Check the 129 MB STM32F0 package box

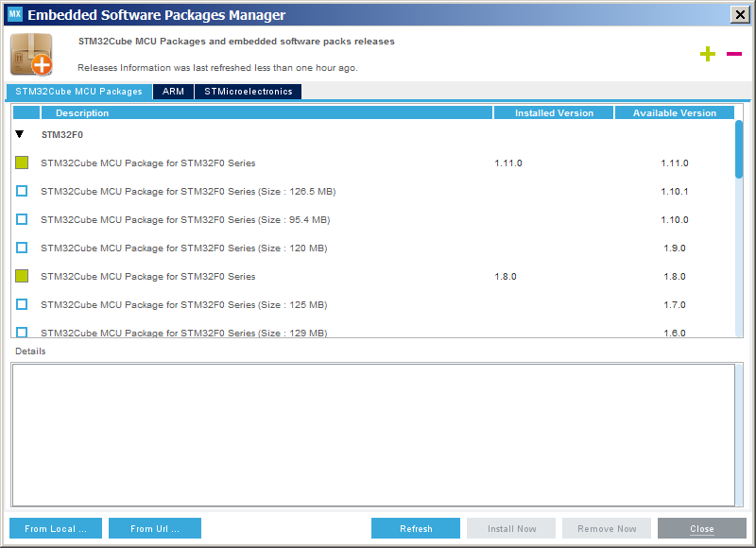coord(22,332)
